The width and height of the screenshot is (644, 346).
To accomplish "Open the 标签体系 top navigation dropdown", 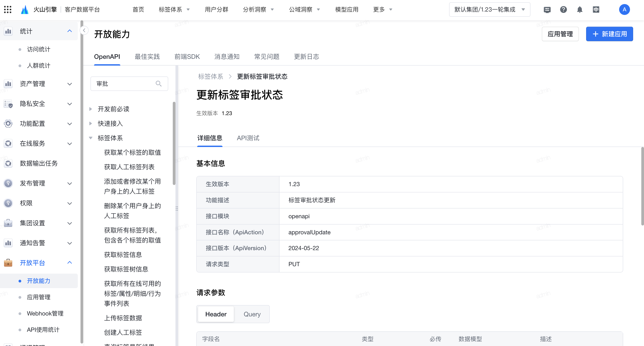I will [174, 9].
